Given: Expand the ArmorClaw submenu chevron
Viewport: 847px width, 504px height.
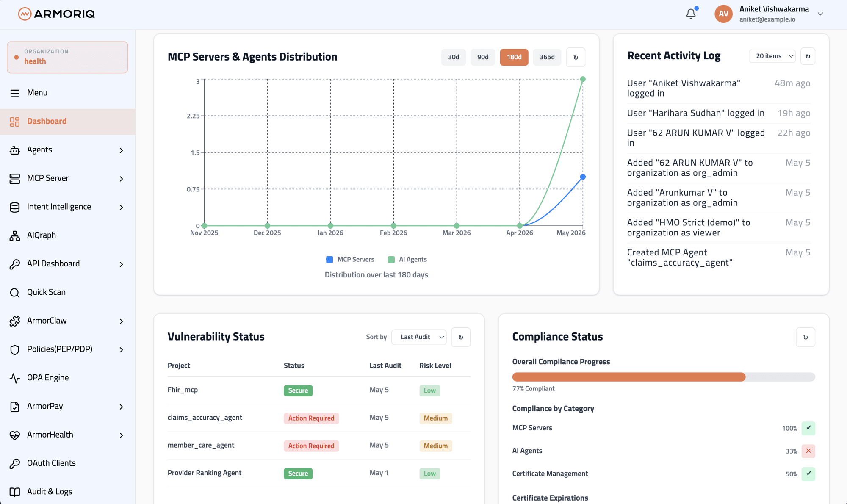Looking at the screenshot, I should click(122, 321).
